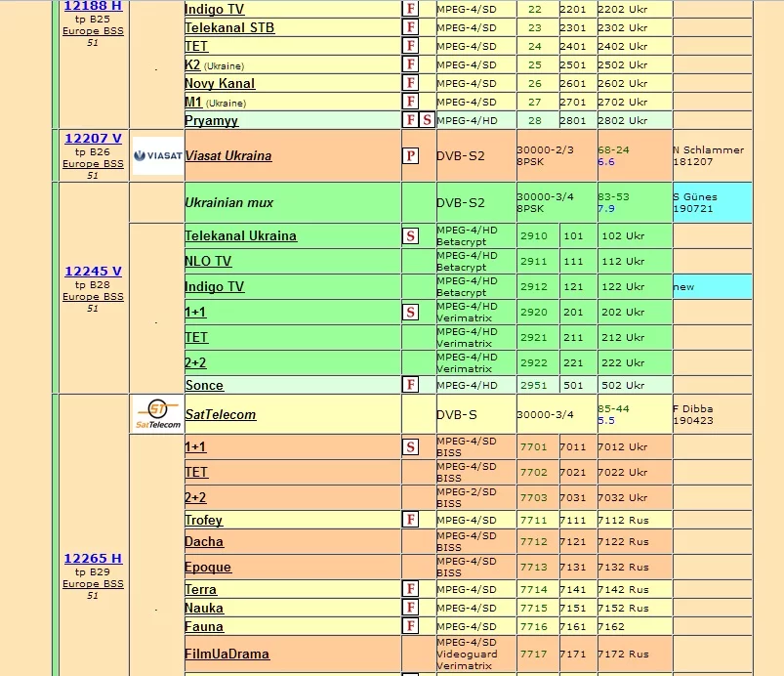Click the S icon beside 1+1 on 12245 V
The image size is (784, 676).
coord(410,313)
